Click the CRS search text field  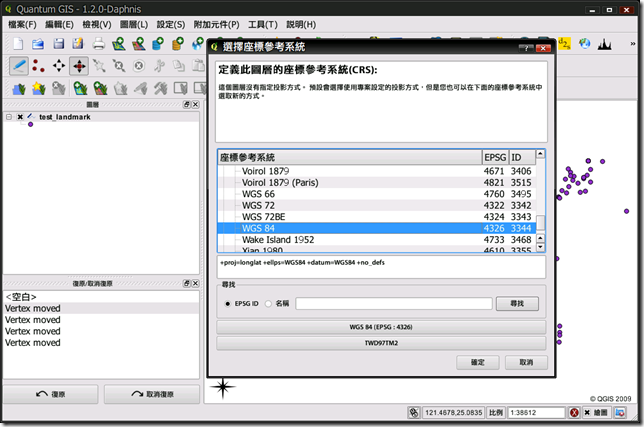(x=393, y=304)
